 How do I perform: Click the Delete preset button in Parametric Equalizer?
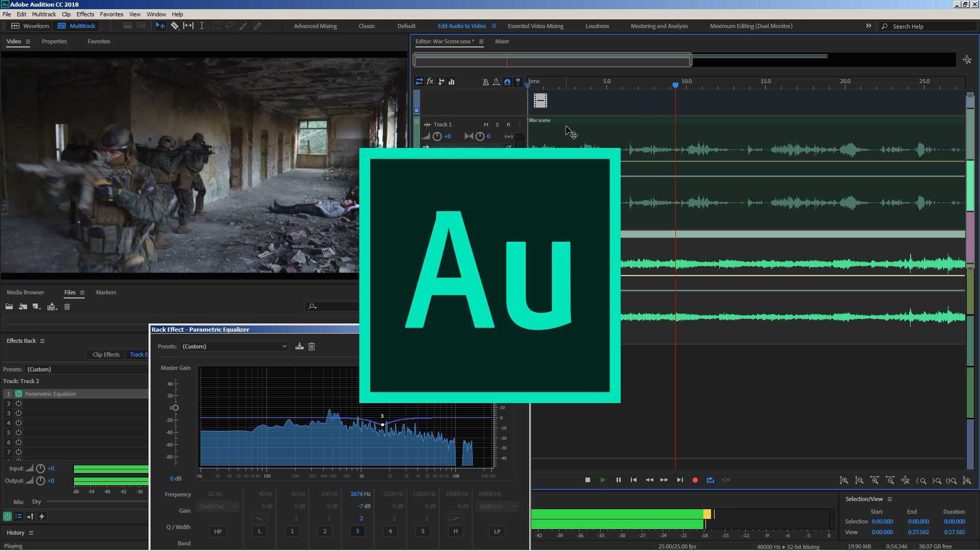(312, 346)
